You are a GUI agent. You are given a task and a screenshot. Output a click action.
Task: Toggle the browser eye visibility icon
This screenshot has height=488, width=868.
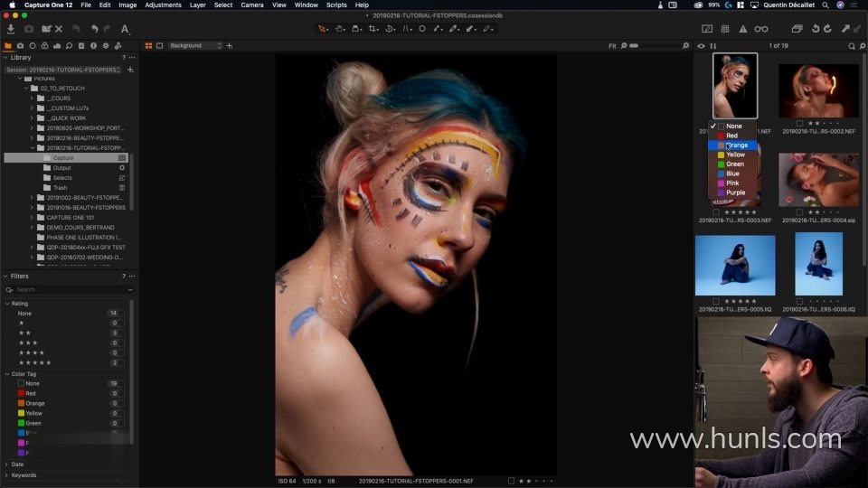(x=701, y=45)
